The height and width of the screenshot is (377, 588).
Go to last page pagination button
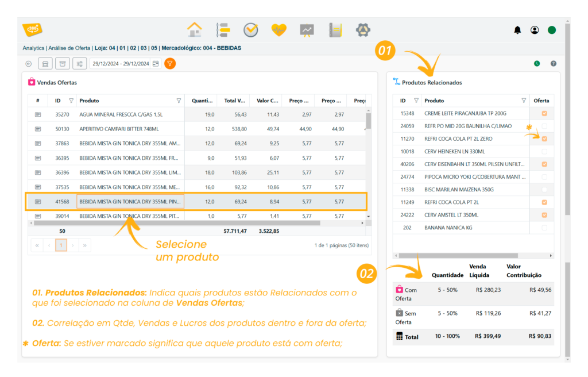click(x=85, y=245)
